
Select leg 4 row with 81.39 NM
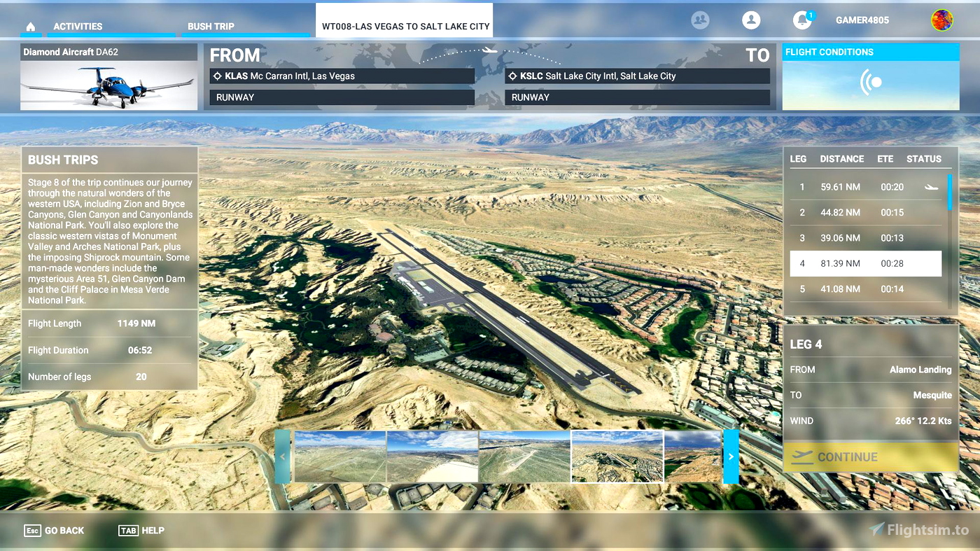tap(865, 263)
